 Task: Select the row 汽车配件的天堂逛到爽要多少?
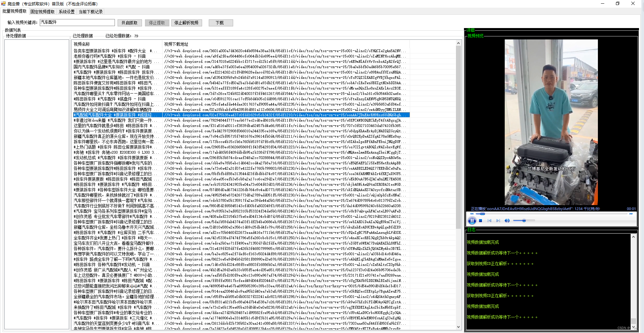[x=241, y=323]
